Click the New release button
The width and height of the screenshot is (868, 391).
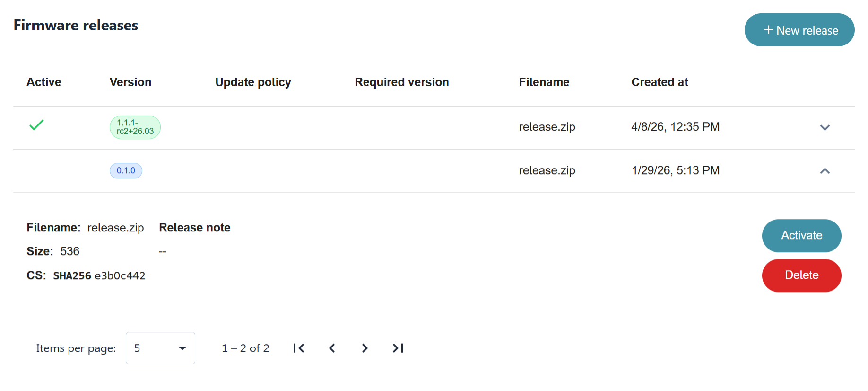[799, 30]
